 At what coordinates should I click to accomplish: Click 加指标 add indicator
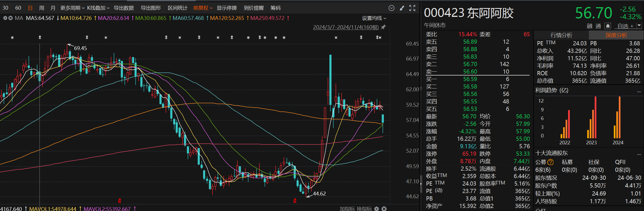coord(347,209)
